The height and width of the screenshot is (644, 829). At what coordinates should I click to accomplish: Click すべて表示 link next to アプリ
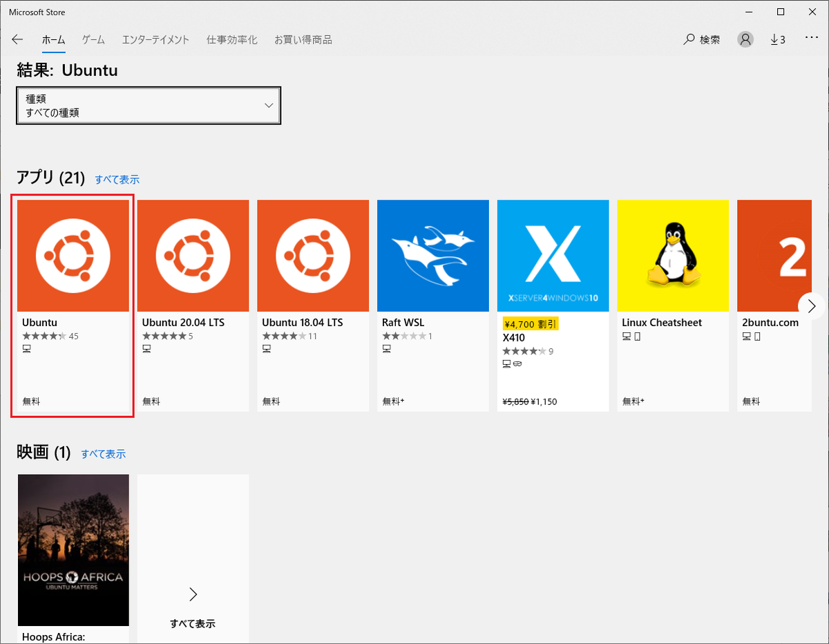117,180
